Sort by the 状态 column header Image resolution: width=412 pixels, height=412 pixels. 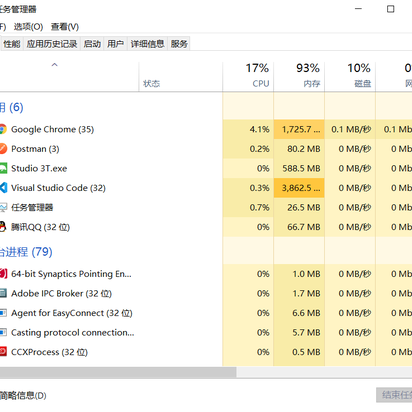pos(181,77)
